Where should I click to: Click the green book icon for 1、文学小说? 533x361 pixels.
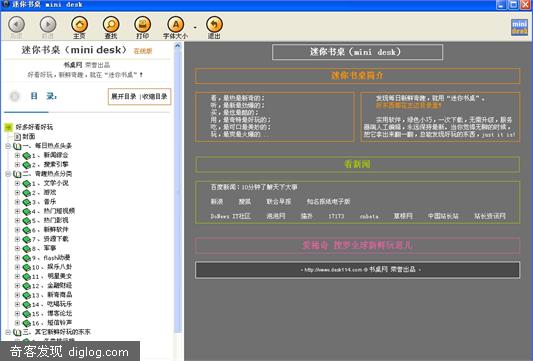[x=27, y=184]
